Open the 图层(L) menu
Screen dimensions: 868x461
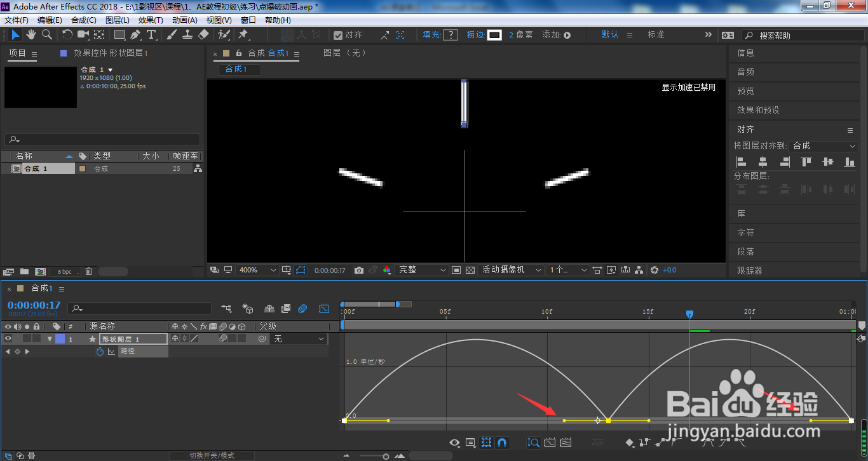tap(117, 20)
